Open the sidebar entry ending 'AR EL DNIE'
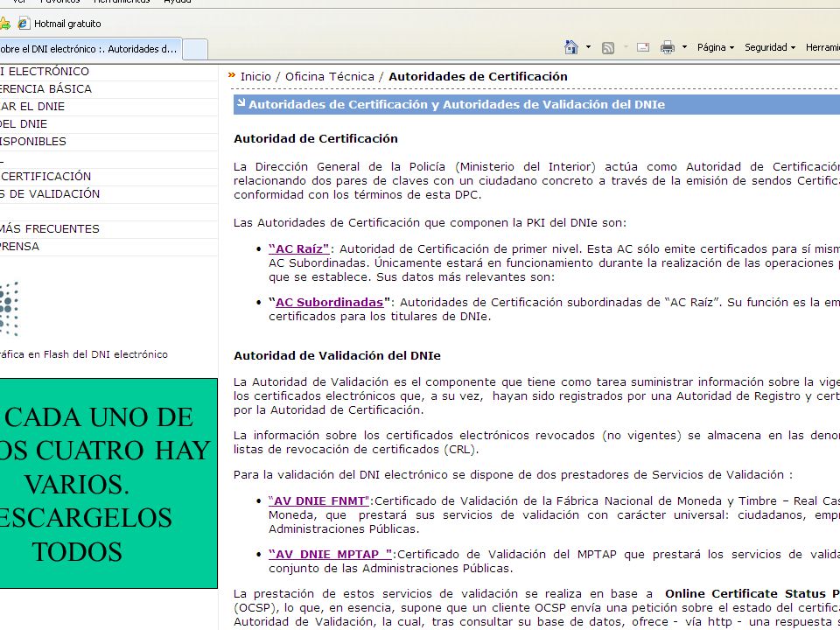840x630 pixels. (x=108, y=107)
